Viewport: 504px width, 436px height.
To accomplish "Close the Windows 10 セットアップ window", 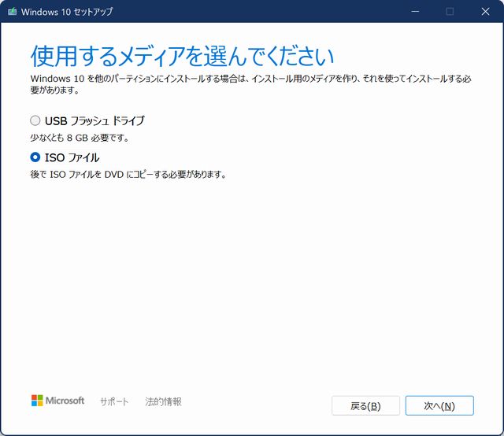I will coord(485,12).
